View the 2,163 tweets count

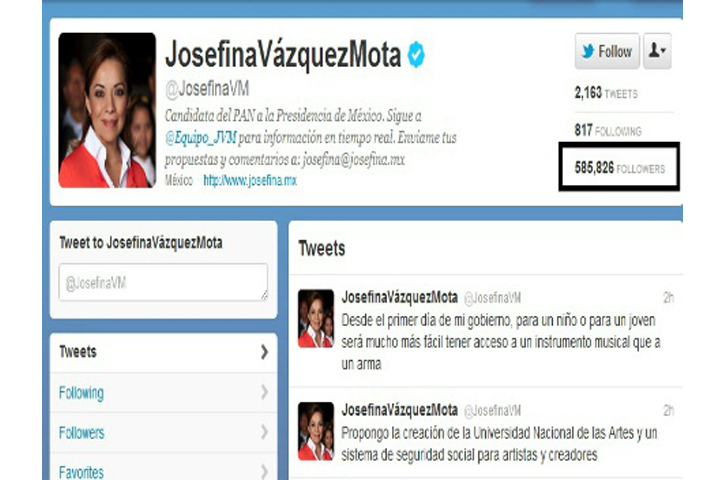pos(606,93)
